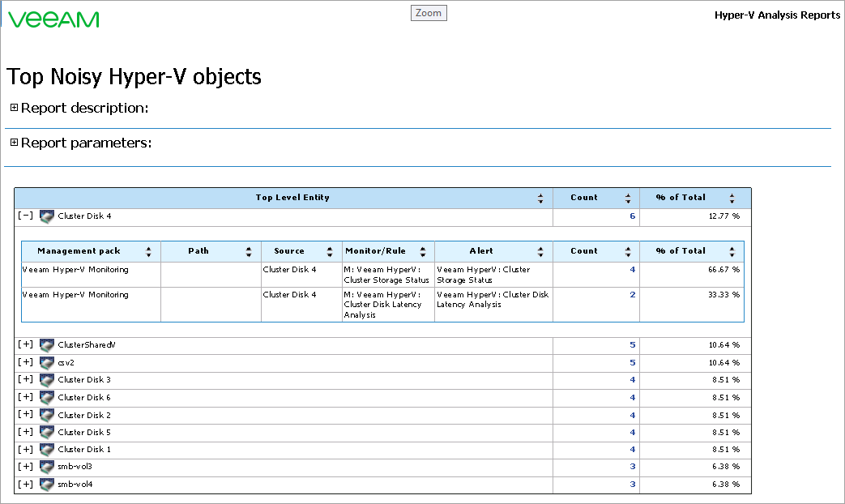Click the Veeam logo
Image resolution: width=845 pixels, height=504 pixels.
pos(54,19)
